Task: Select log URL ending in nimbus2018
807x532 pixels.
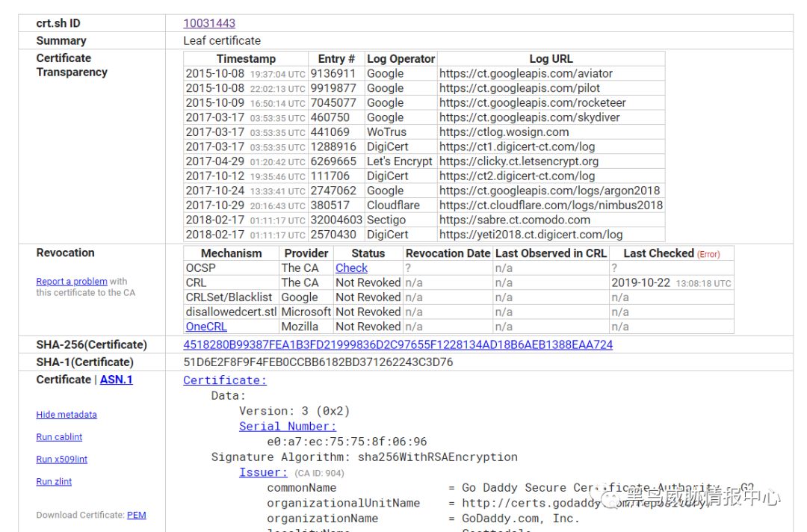Action: [551, 205]
